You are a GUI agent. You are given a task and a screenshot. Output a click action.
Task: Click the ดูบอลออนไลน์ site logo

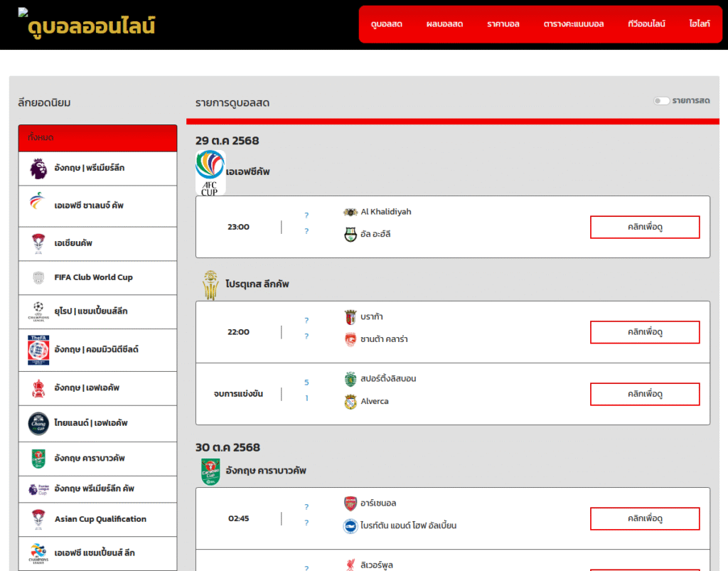(x=87, y=26)
